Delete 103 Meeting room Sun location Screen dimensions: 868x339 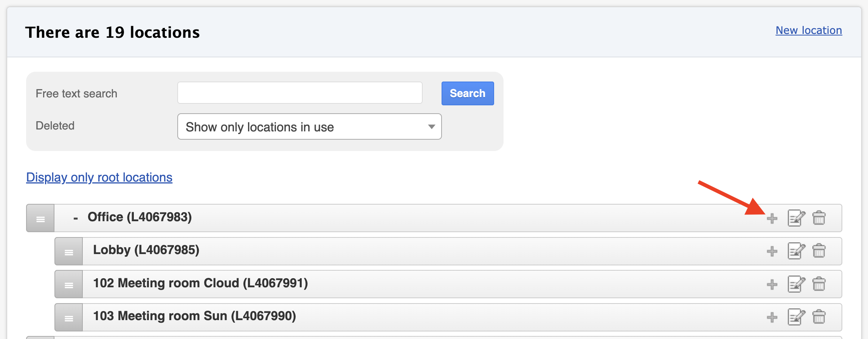click(x=819, y=317)
